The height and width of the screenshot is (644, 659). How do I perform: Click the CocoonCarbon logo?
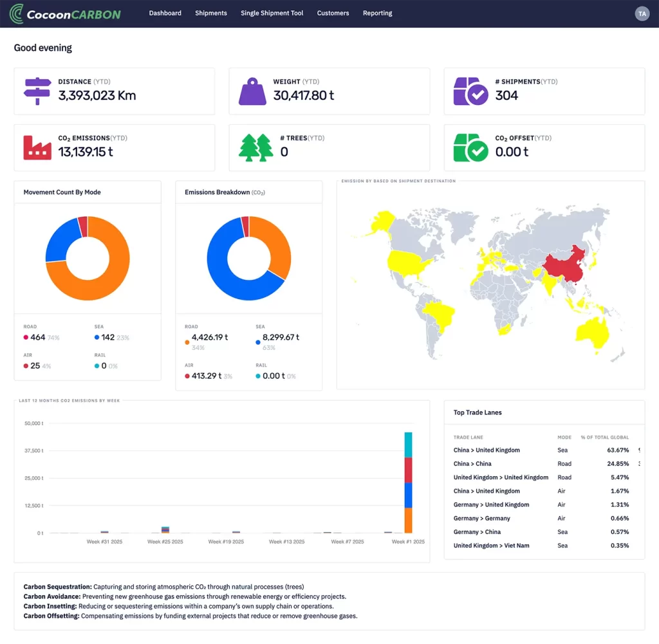(65, 13)
